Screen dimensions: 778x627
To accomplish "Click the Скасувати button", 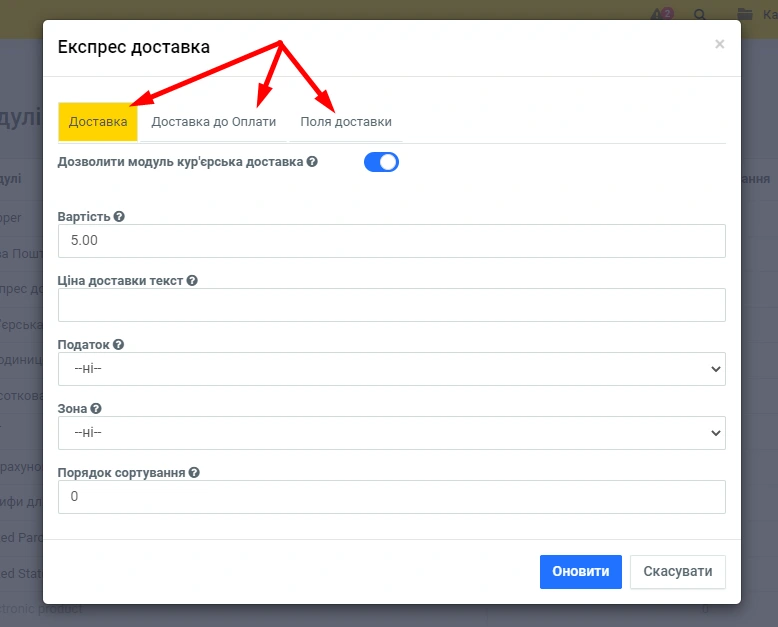I will pyautogui.click(x=677, y=572).
